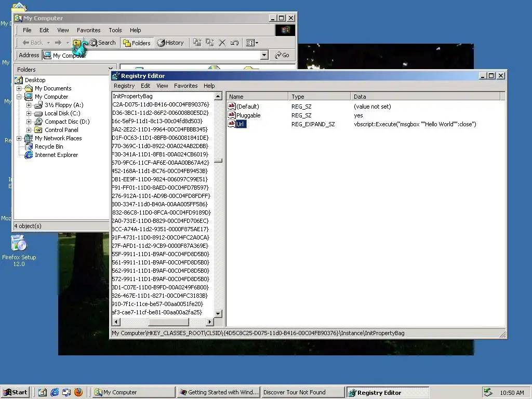Screen dimensions: 532x399
Task: Toggle the Folders pane button
Action: 137,43
